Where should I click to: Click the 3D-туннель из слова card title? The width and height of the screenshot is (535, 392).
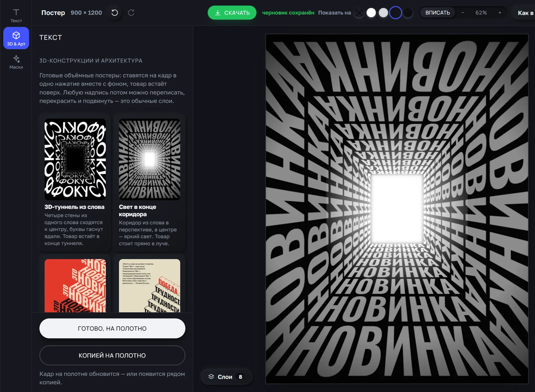[x=74, y=207]
